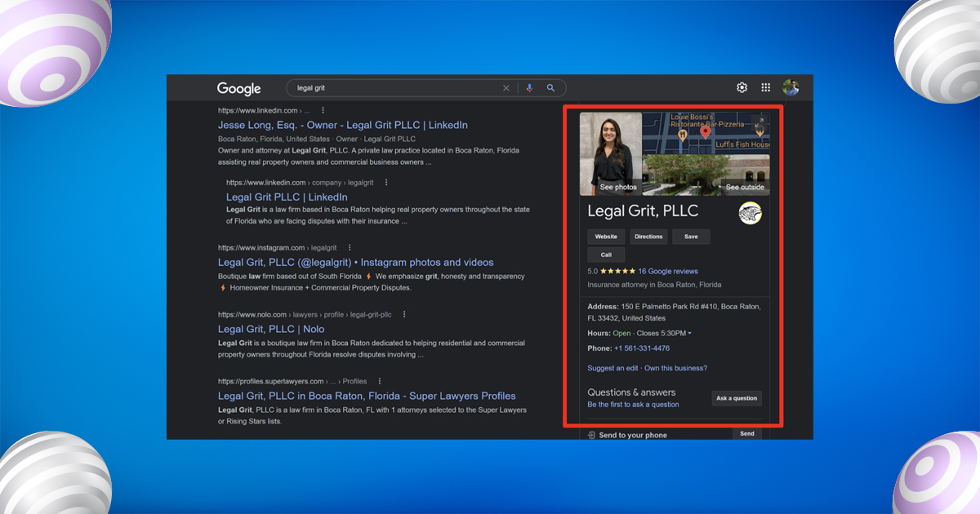The height and width of the screenshot is (514, 980).
Task: Click the Legal Grit business logo
Action: click(750, 214)
